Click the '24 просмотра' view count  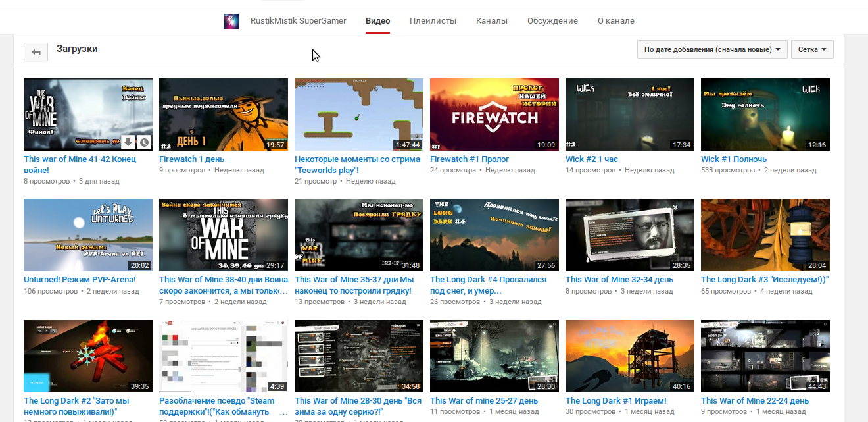click(452, 171)
